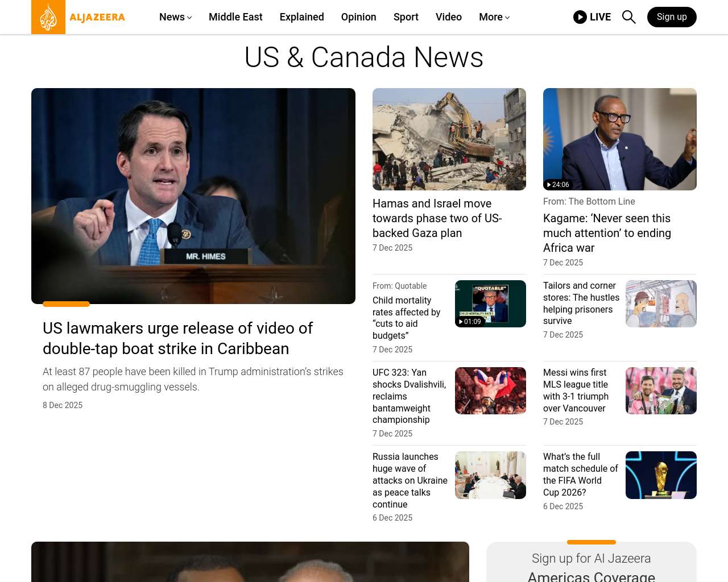Play the 24:06 Kagame video badge

point(557,185)
